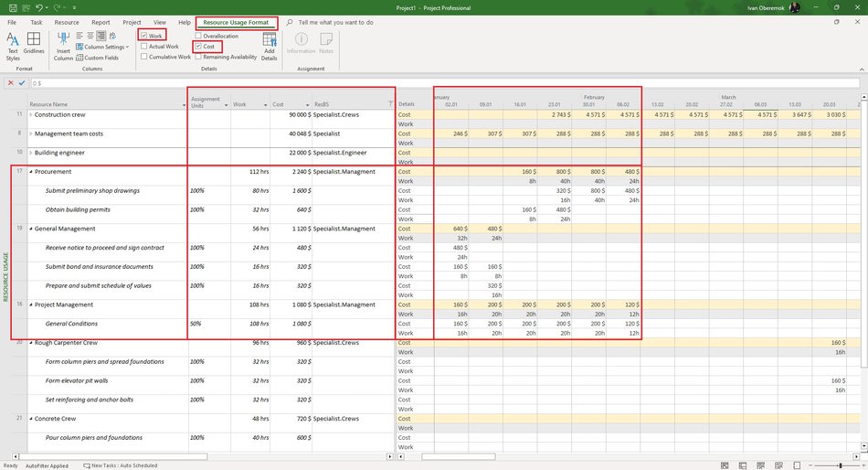Collapse the Concrete Crew resource
The image size is (868, 470).
coord(31,419)
